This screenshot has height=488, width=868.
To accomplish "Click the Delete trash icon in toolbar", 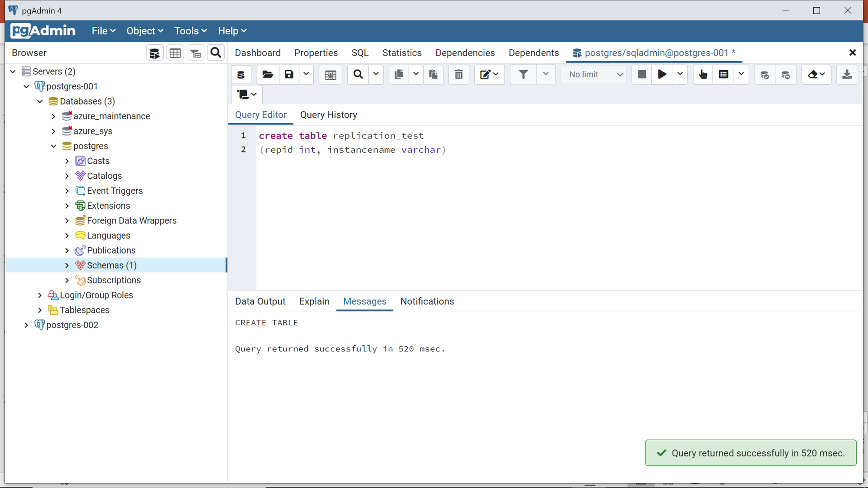I will [x=458, y=75].
